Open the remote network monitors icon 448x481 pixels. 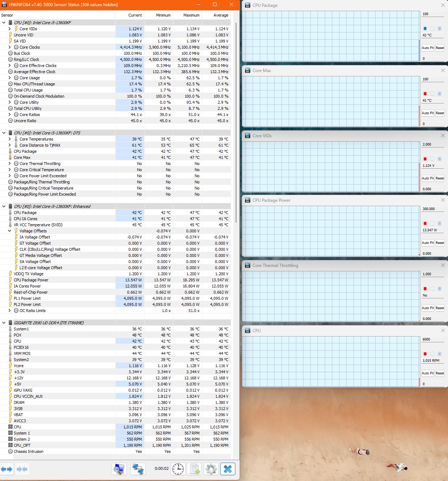tap(138, 469)
